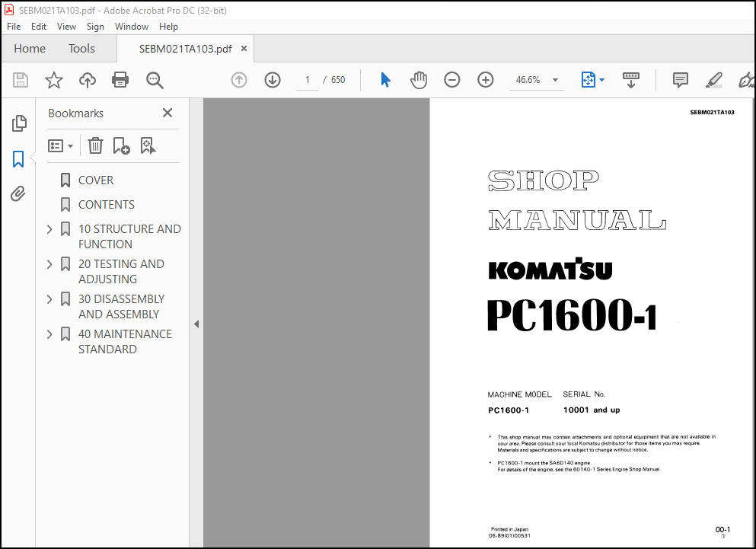
Task: Open the bookmark options dropdown
Action: [x=60, y=145]
